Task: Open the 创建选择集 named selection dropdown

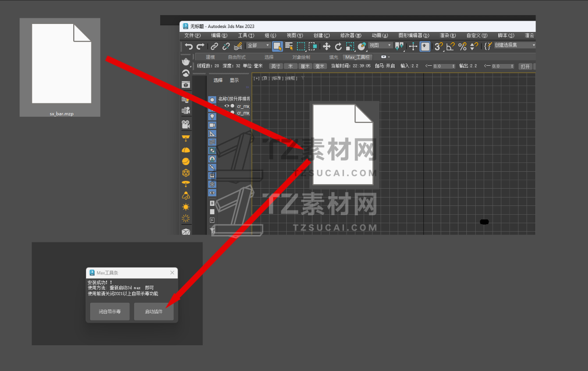Action: pyautogui.click(x=515, y=45)
